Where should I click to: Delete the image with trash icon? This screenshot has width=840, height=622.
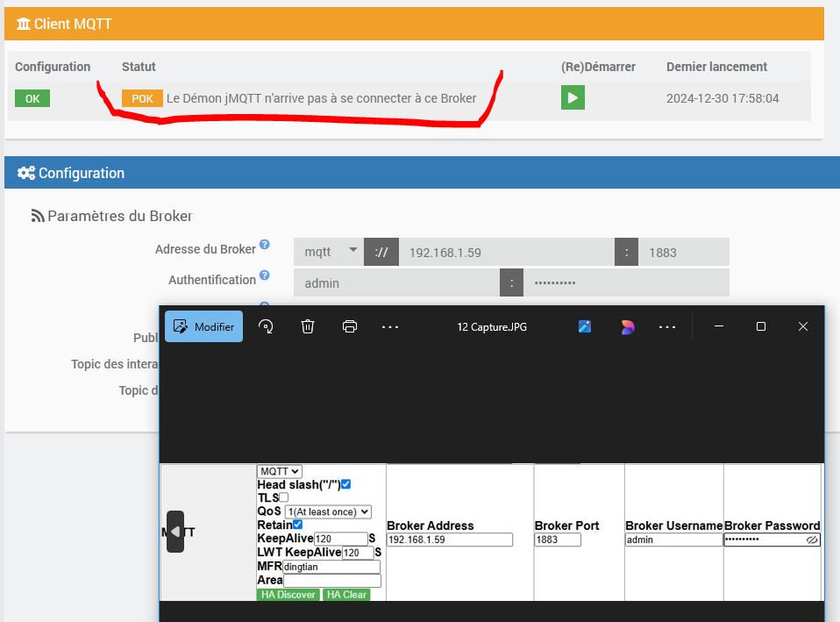tap(308, 326)
